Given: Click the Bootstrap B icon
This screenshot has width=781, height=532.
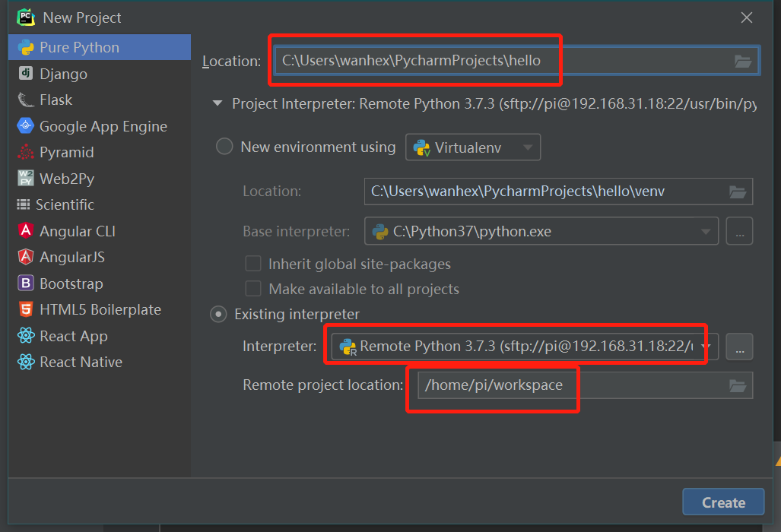Looking at the screenshot, I should pyautogui.click(x=25, y=283).
